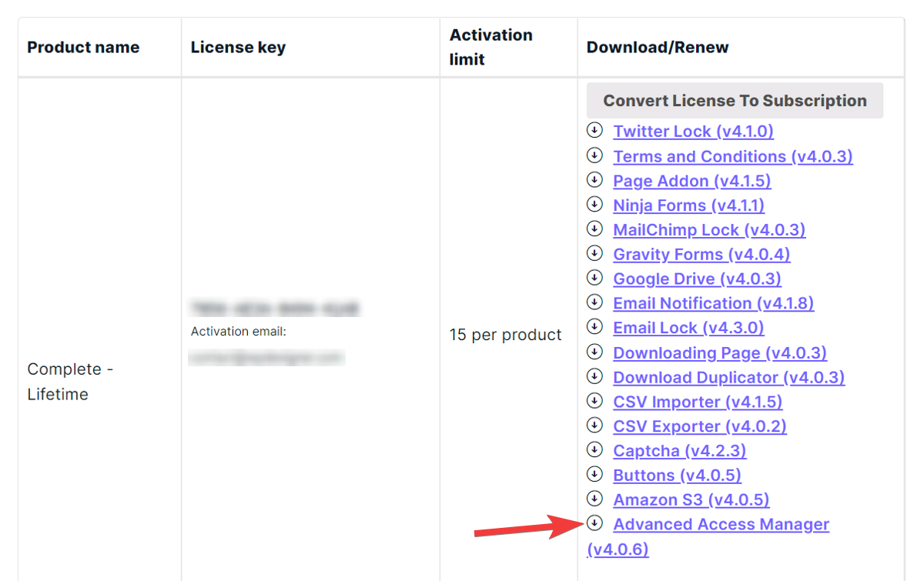This screenshot has width=924, height=581.
Task: Click the blurred license key value
Action: (274, 309)
